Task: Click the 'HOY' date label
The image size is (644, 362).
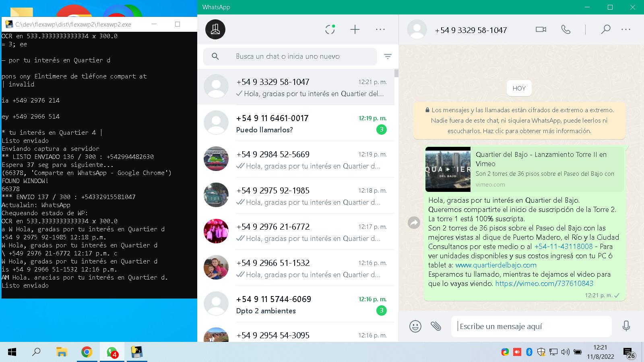Action: (519, 88)
